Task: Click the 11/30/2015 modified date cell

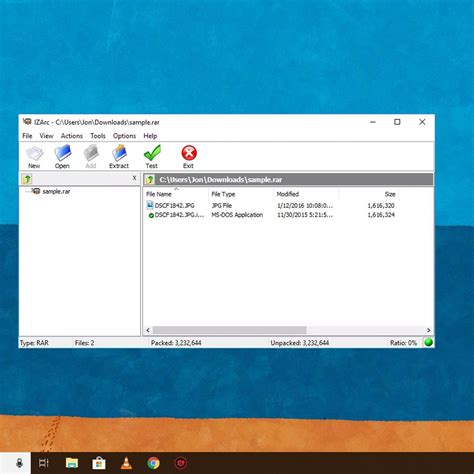Action: point(305,215)
